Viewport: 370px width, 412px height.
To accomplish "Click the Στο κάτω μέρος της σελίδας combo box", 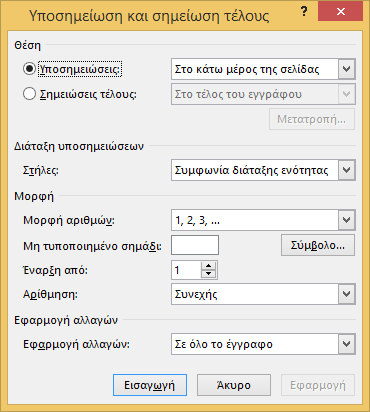I will (263, 69).
